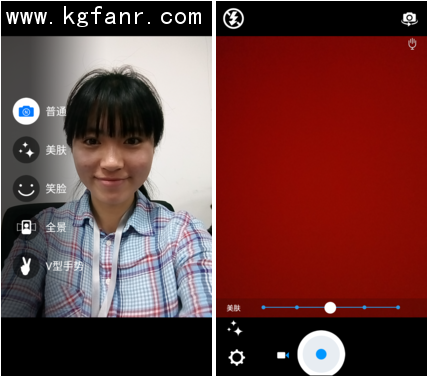Open beauty effects sparkle icon above settings
Screen dimensions: 427x376
235,328
